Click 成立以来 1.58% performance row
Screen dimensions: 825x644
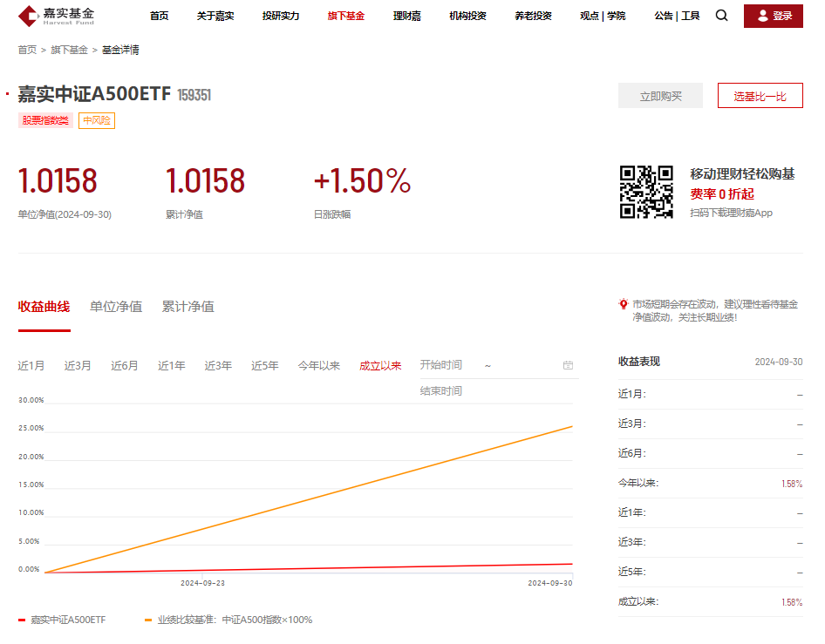710,602
